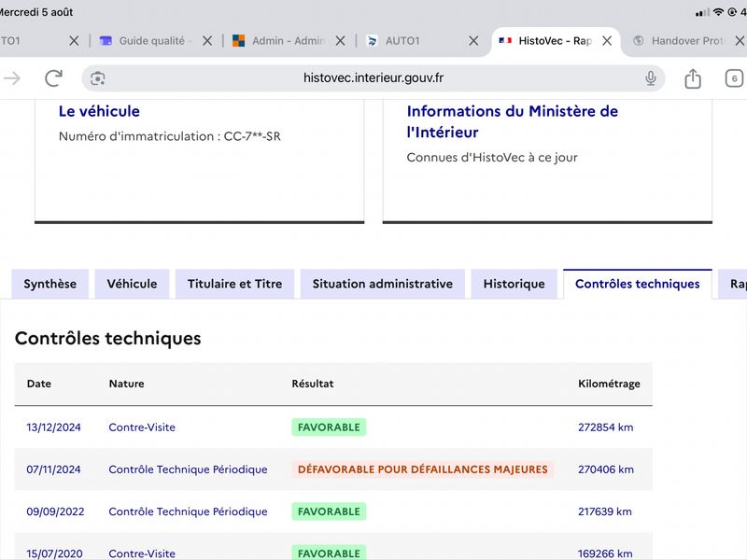The image size is (747, 560).
Task: Select the Contrôles techniques tab
Action: coord(638,284)
